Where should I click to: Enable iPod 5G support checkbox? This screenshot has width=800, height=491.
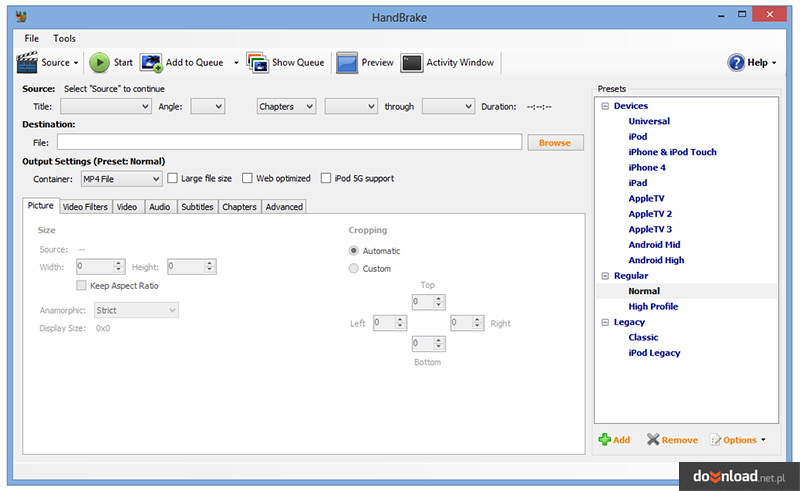click(326, 178)
